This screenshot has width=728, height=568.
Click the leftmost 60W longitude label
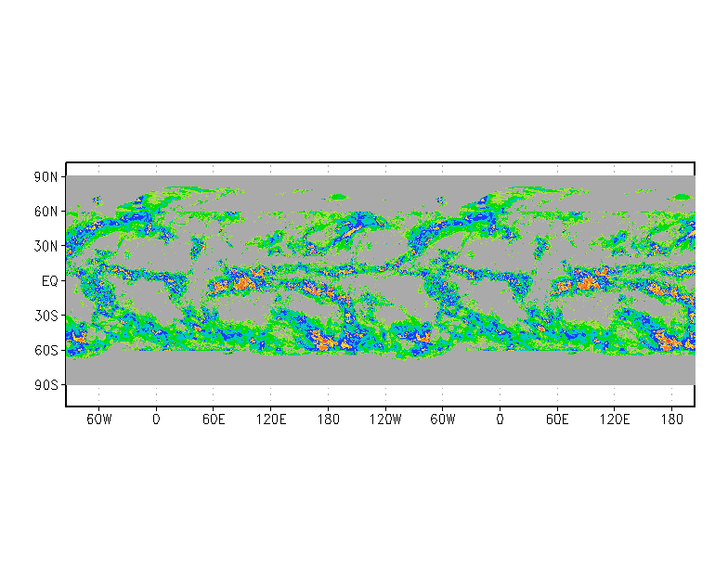[x=98, y=420]
